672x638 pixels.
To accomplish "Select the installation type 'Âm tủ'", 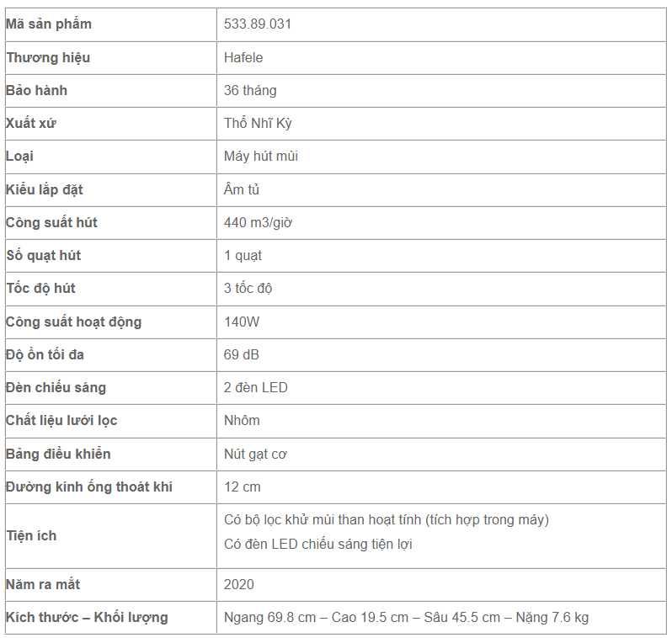I will coord(242,189).
